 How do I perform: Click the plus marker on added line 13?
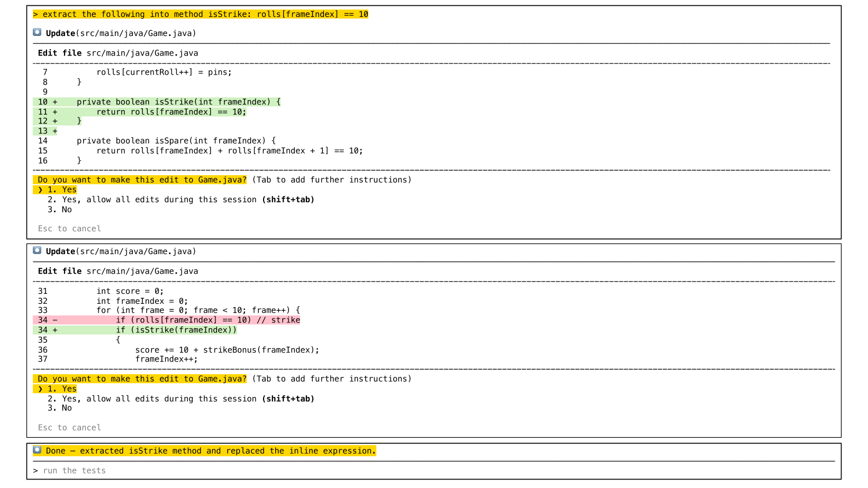coord(55,131)
